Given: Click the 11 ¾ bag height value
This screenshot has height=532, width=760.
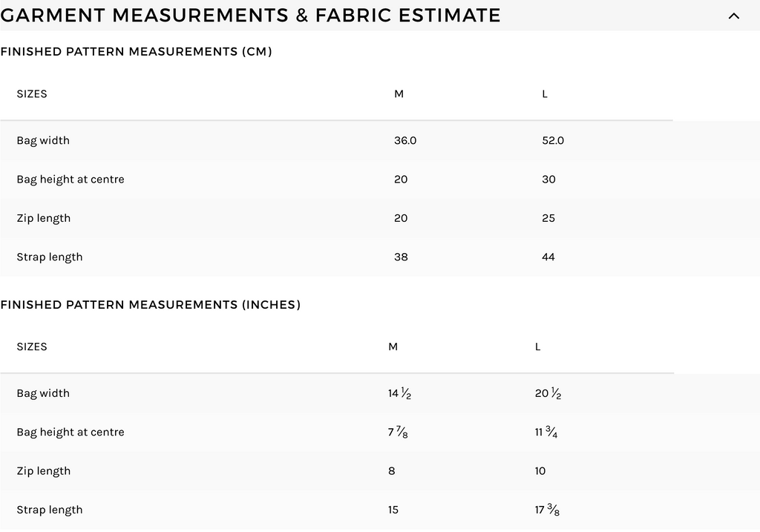Looking at the screenshot, I should click(546, 432).
